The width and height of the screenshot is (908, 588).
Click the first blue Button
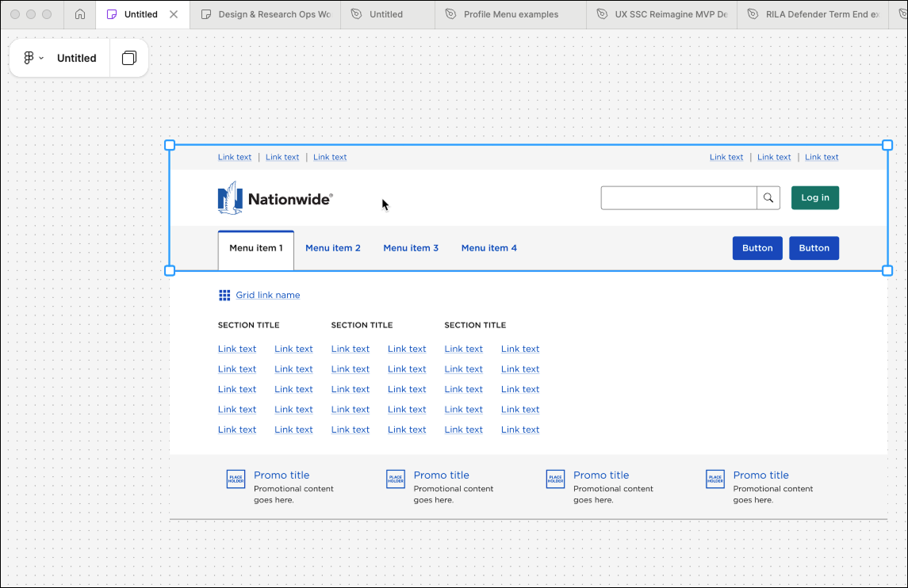(757, 248)
